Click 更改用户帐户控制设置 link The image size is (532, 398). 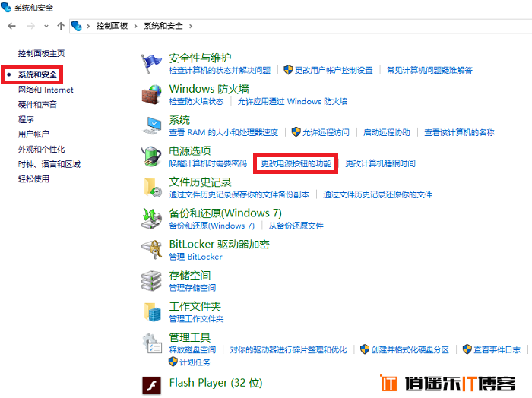(334, 70)
